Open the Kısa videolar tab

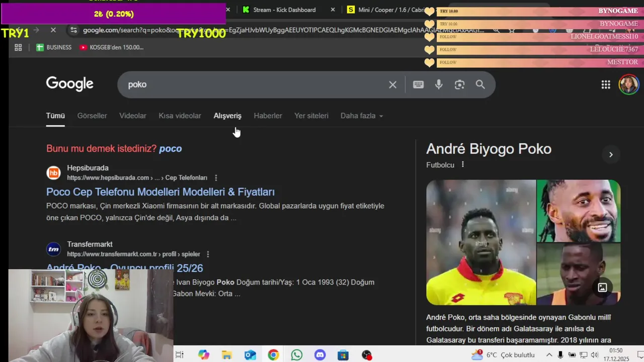pyautogui.click(x=180, y=116)
